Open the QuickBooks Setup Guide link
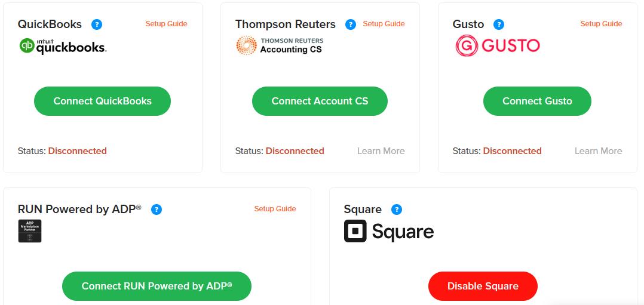644x305 pixels. pos(166,24)
